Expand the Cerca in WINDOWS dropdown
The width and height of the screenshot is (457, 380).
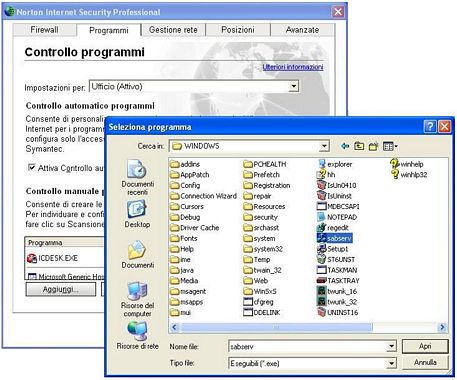tap(324, 146)
